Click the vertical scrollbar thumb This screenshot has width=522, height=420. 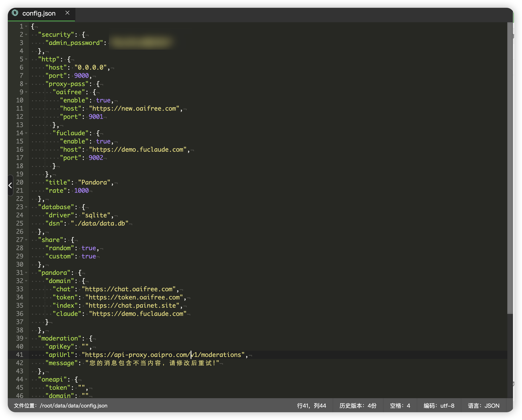click(x=510, y=168)
